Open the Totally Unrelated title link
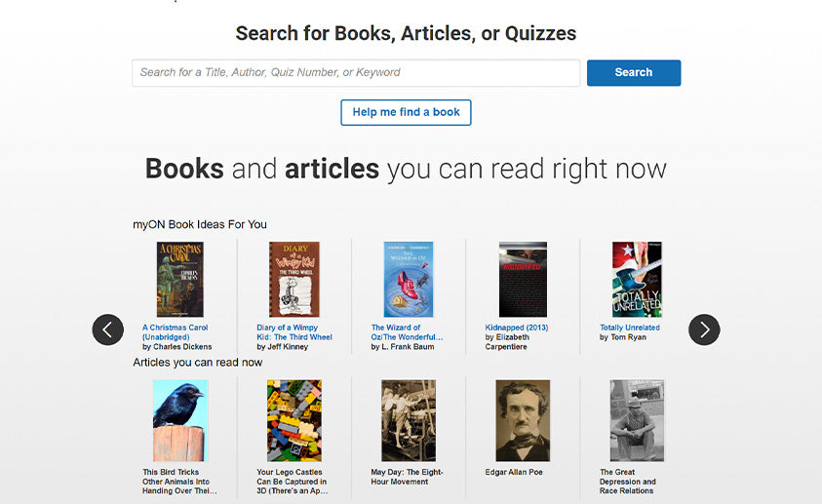This screenshot has height=504, width=822. click(x=630, y=328)
